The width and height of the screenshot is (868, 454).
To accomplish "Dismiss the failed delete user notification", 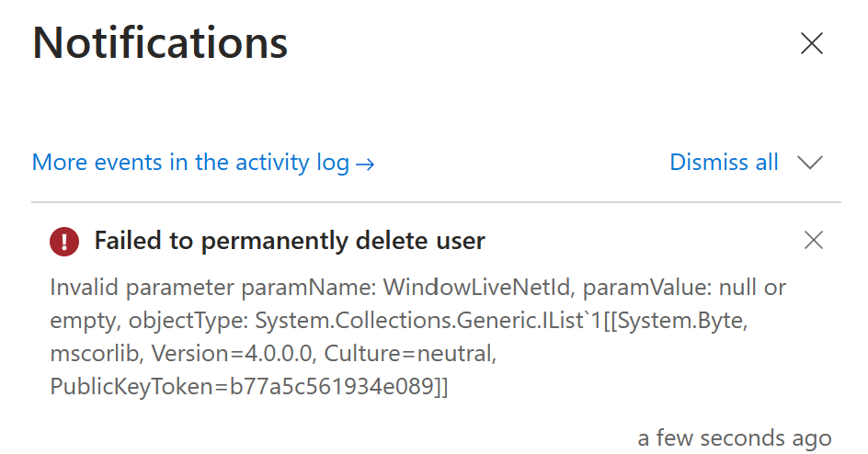I will [x=813, y=240].
